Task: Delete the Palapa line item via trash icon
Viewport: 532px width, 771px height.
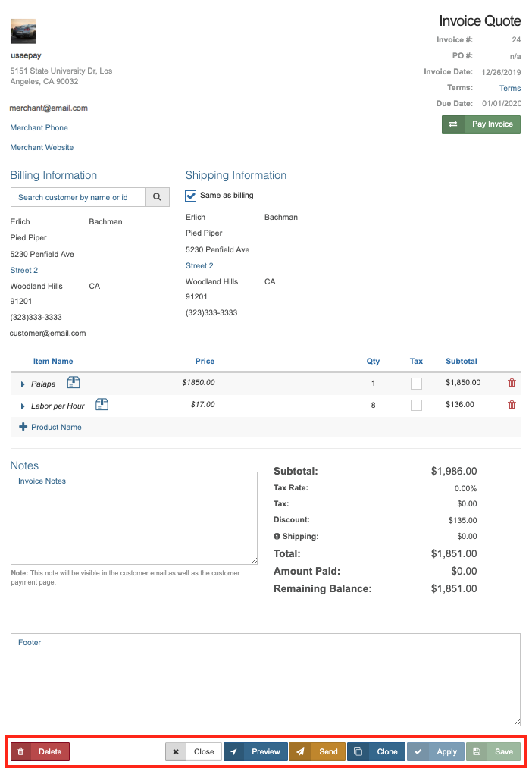Action: click(512, 384)
